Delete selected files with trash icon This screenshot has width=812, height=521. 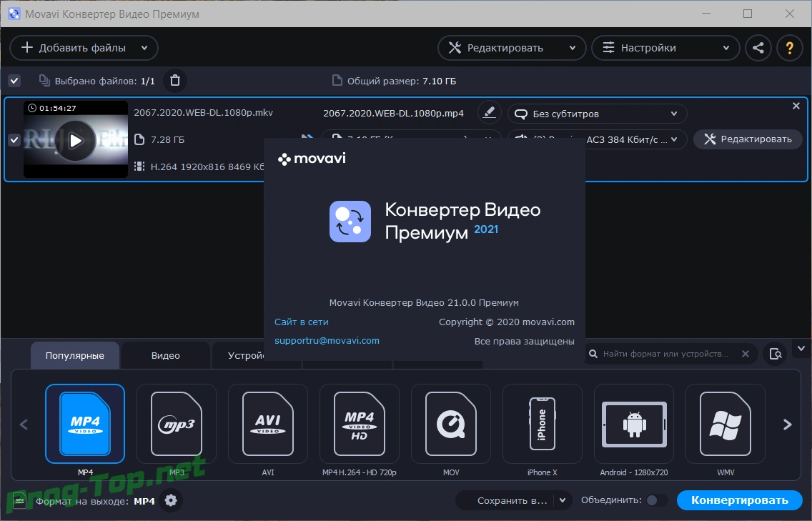(175, 81)
